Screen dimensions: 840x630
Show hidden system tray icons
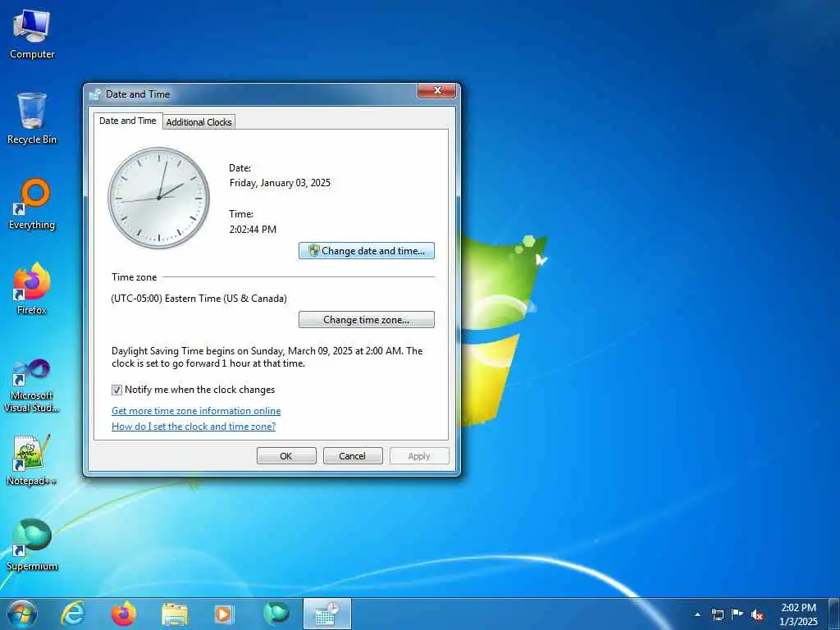point(697,614)
